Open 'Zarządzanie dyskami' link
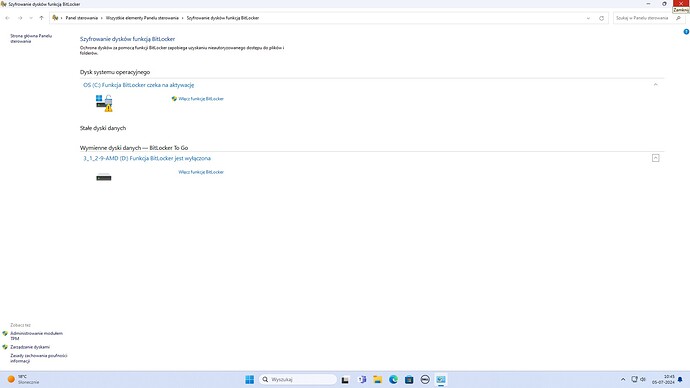690x388 pixels. 30,347
